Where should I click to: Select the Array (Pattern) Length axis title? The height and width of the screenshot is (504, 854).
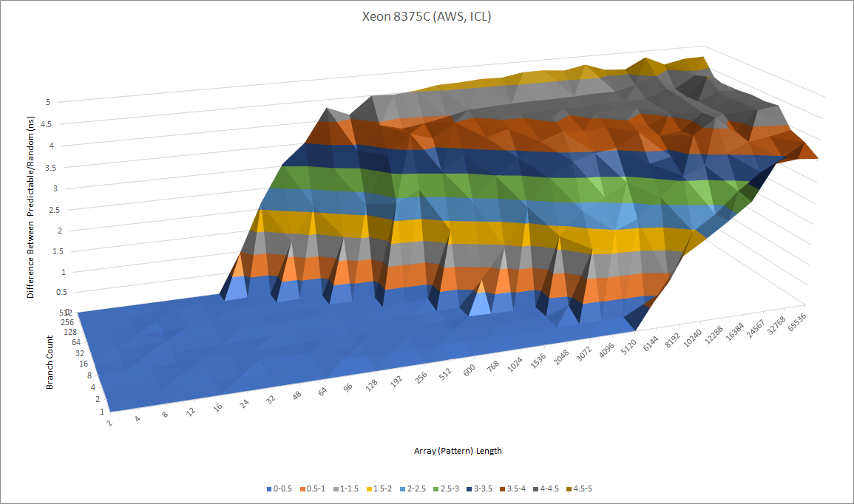pyautogui.click(x=458, y=451)
